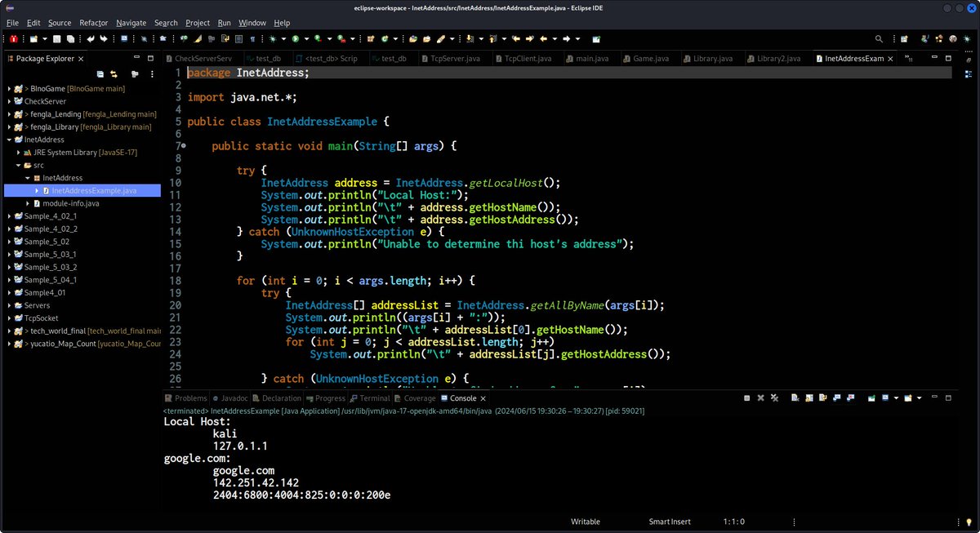Click Smart Insert in status bar
The width and height of the screenshot is (980, 533).
[x=670, y=522]
